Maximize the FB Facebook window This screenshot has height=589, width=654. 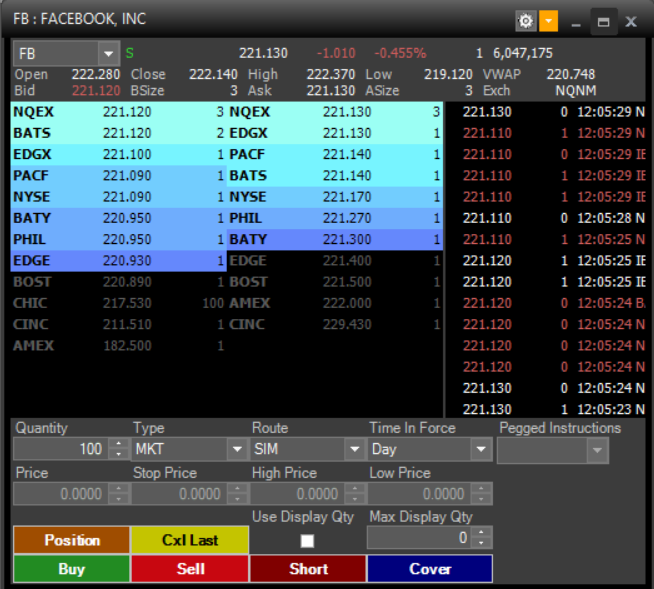click(x=604, y=22)
